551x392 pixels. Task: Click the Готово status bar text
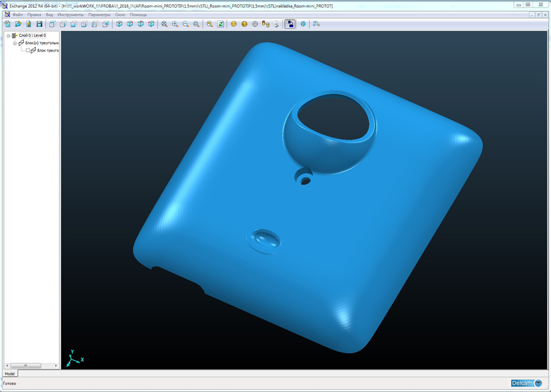9,383
